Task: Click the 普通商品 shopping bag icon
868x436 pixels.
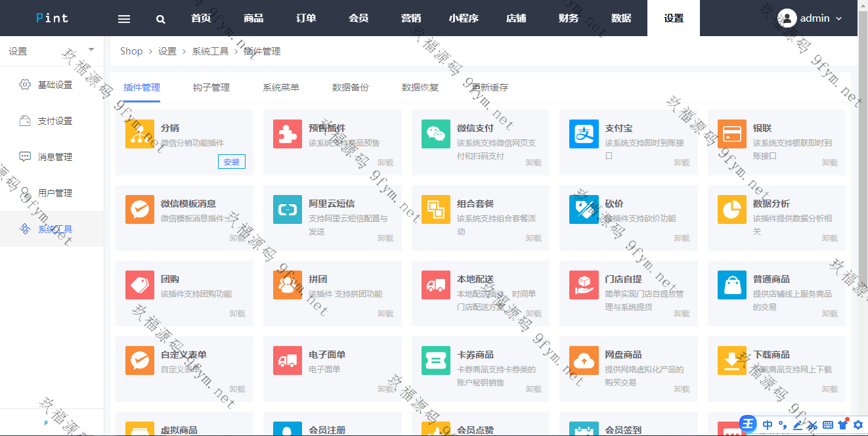Action: click(x=732, y=285)
